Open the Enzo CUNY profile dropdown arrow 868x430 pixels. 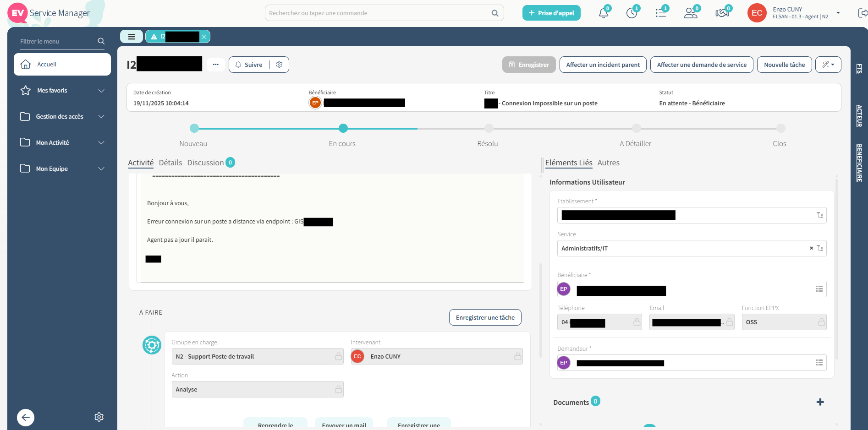[x=838, y=13]
